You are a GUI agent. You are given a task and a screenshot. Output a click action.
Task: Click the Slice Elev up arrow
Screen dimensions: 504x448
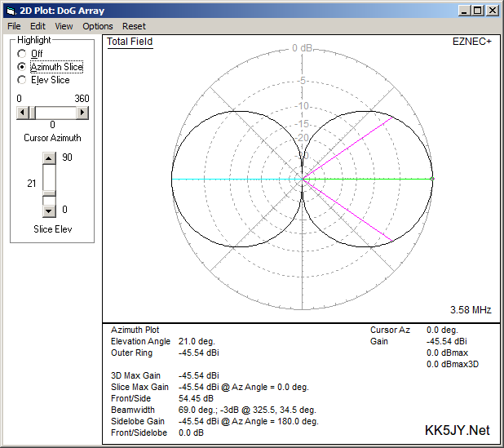pyautogui.click(x=49, y=158)
